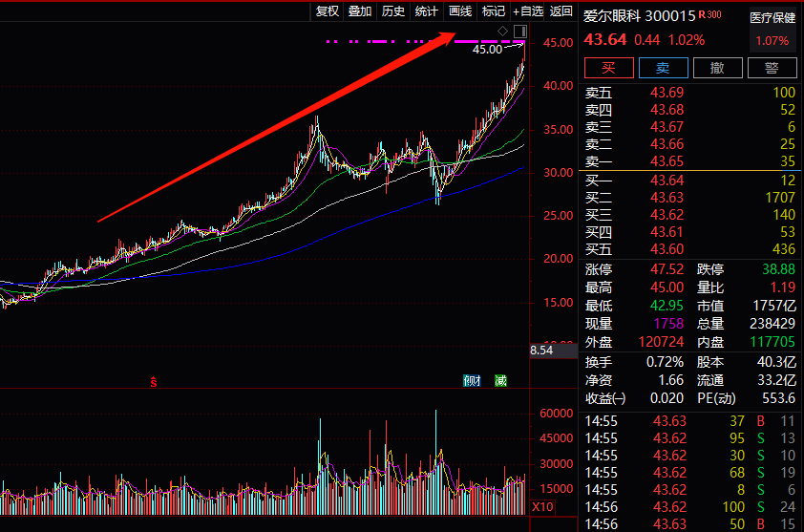
Task: Click the red 买 buy button
Action: click(609, 68)
